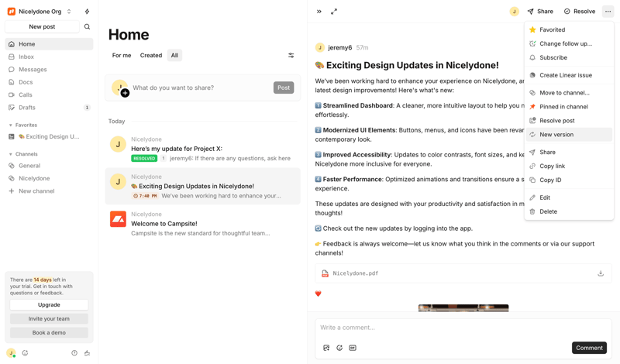Click the dark Comment button

click(589, 348)
